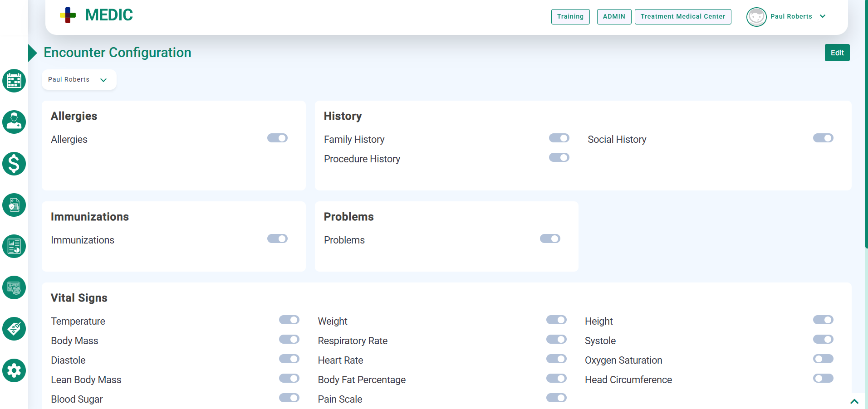This screenshot has width=868, height=409.
Task: Click the Allergies section heading
Action: click(x=74, y=116)
